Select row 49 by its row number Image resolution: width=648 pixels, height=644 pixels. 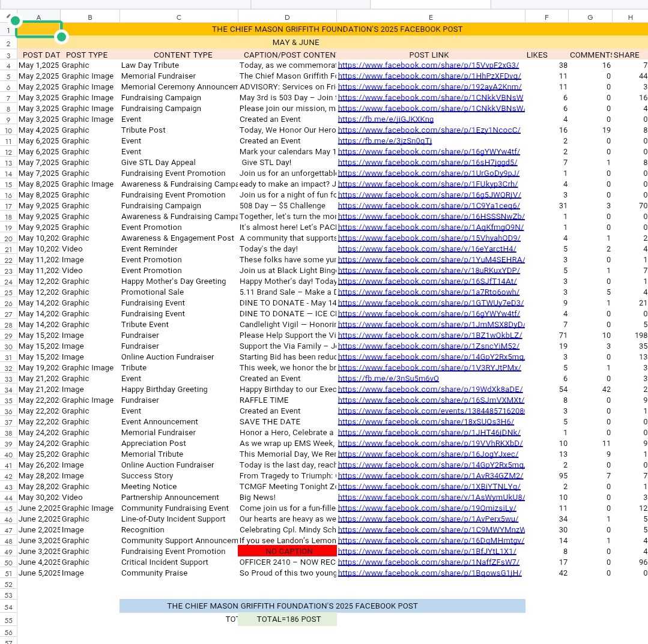tap(8, 552)
